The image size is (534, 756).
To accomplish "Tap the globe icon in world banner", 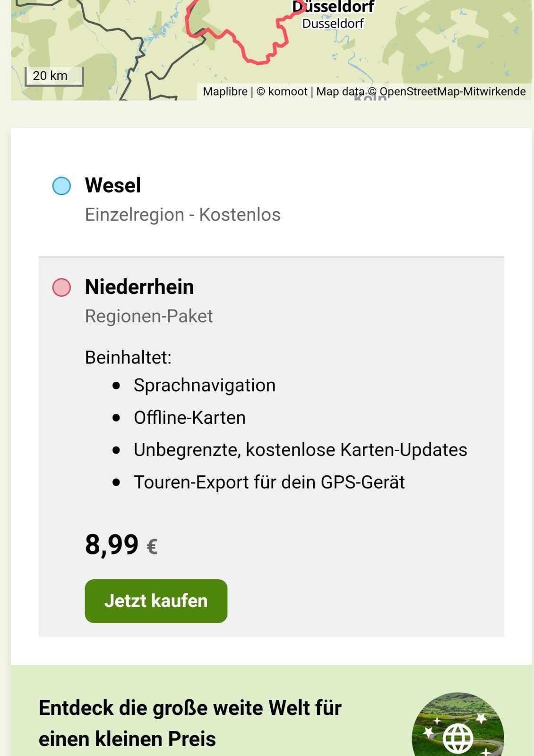I will pos(457,738).
